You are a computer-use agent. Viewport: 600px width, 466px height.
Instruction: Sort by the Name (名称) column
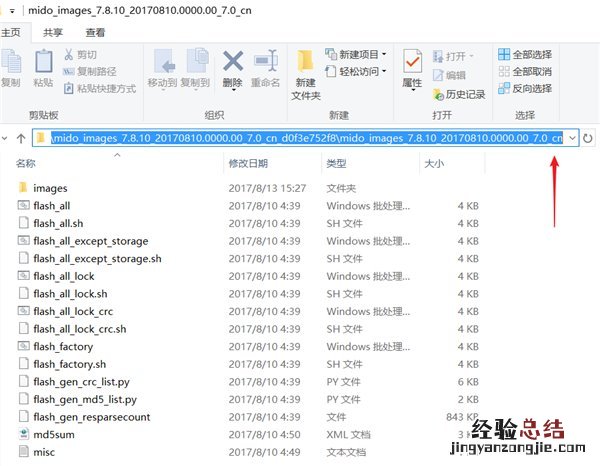pyautogui.click(x=26, y=163)
